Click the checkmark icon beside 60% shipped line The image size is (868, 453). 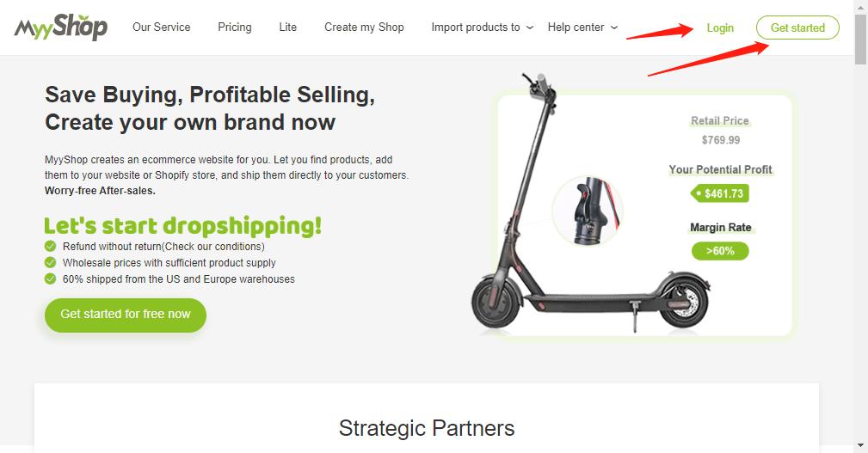click(51, 279)
